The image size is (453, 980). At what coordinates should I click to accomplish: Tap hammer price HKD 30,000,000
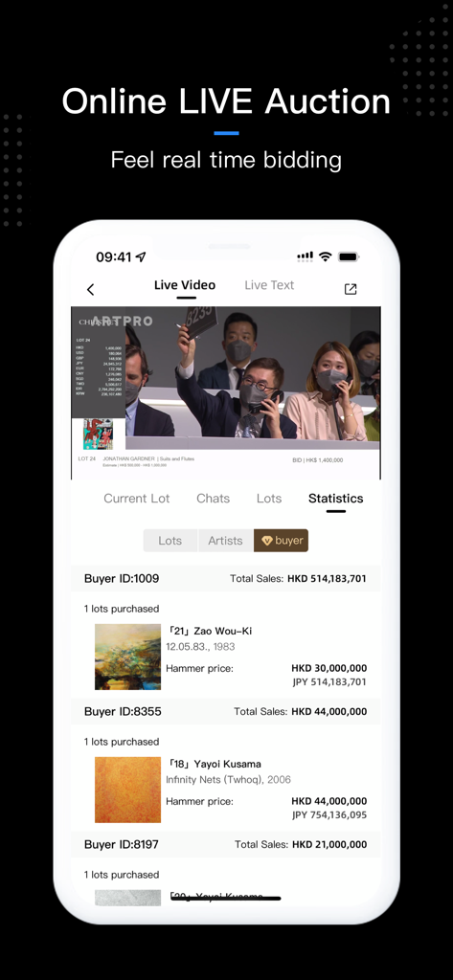click(329, 668)
